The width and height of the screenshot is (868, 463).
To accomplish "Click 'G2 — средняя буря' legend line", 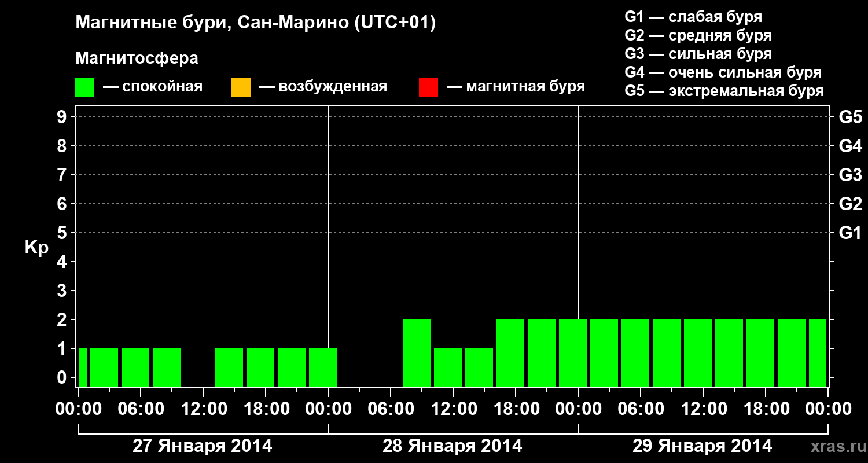I will 698,35.
